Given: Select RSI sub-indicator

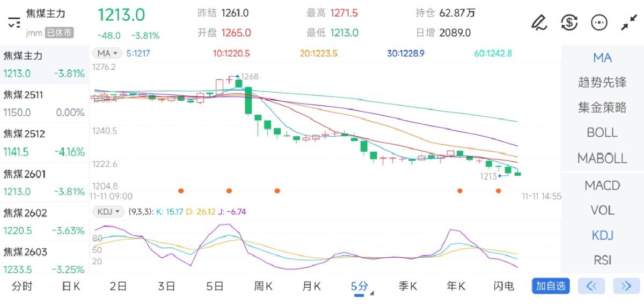Looking at the screenshot, I should [x=602, y=260].
